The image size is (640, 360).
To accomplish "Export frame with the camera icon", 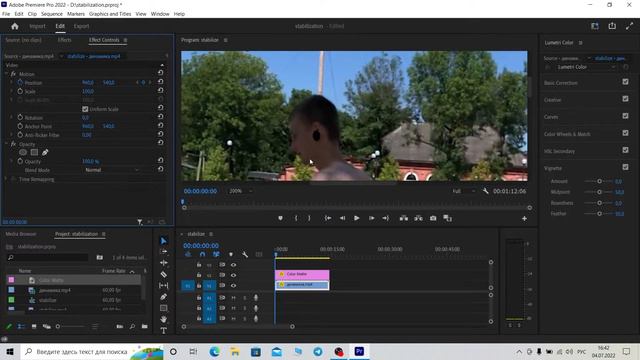I will (x=433, y=218).
